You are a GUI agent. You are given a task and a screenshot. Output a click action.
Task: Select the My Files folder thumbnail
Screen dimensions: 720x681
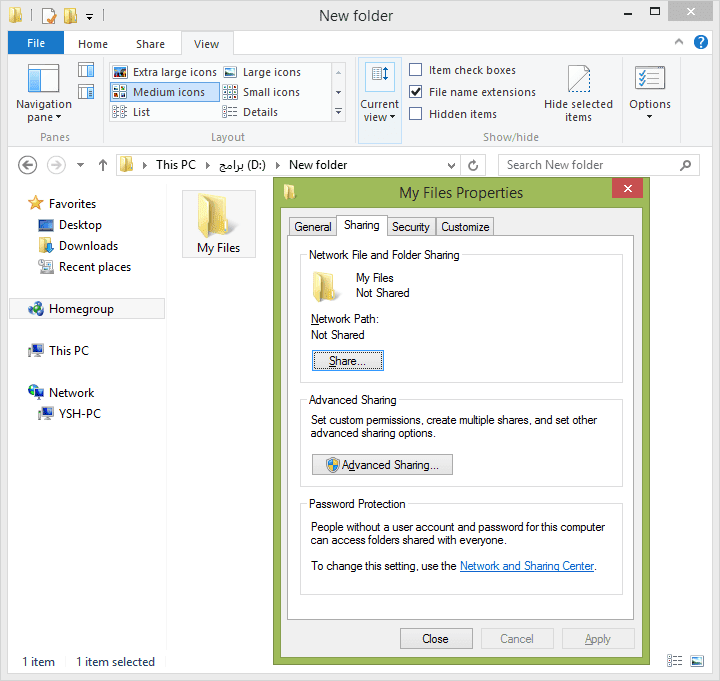pyautogui.click(x=219, y=224)
